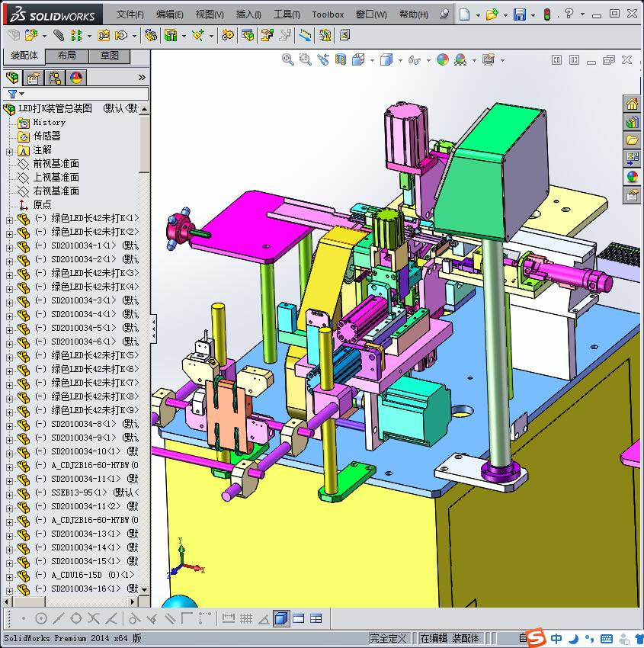Image resolution: width=644 pixels, height=648 pixels.
Task: Click the Save disk icon
Action: point(519,14)
